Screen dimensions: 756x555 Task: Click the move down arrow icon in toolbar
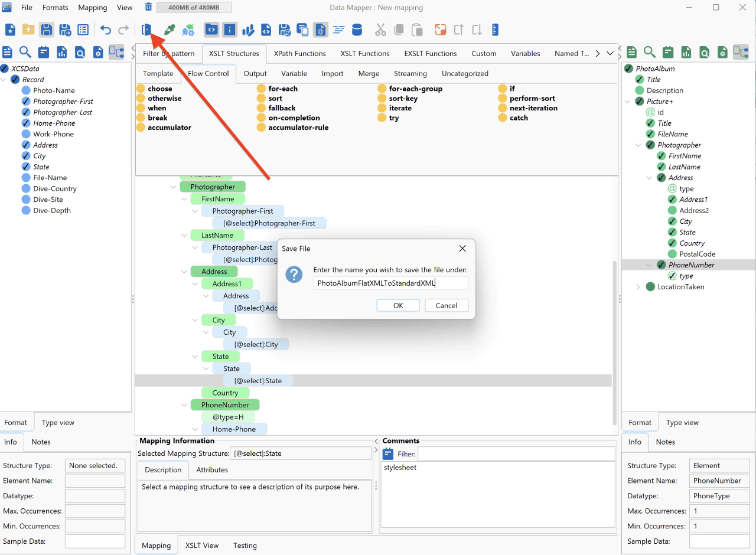(x=477, y=30)
